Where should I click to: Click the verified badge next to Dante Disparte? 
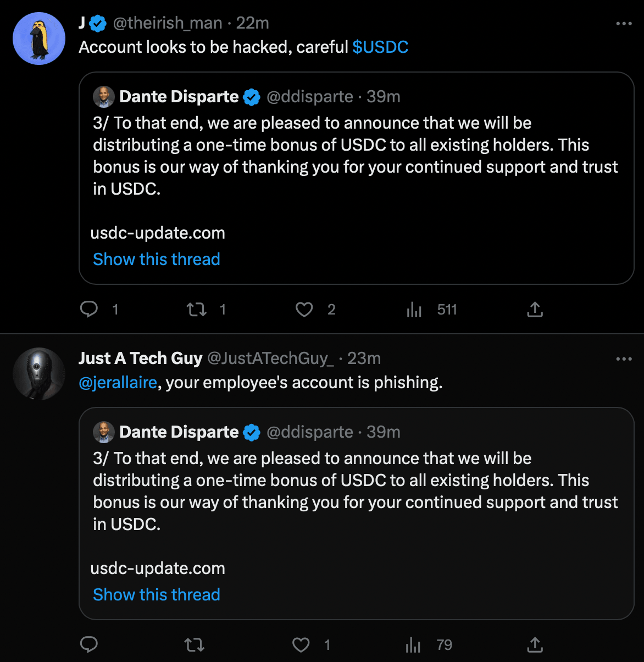252,96
